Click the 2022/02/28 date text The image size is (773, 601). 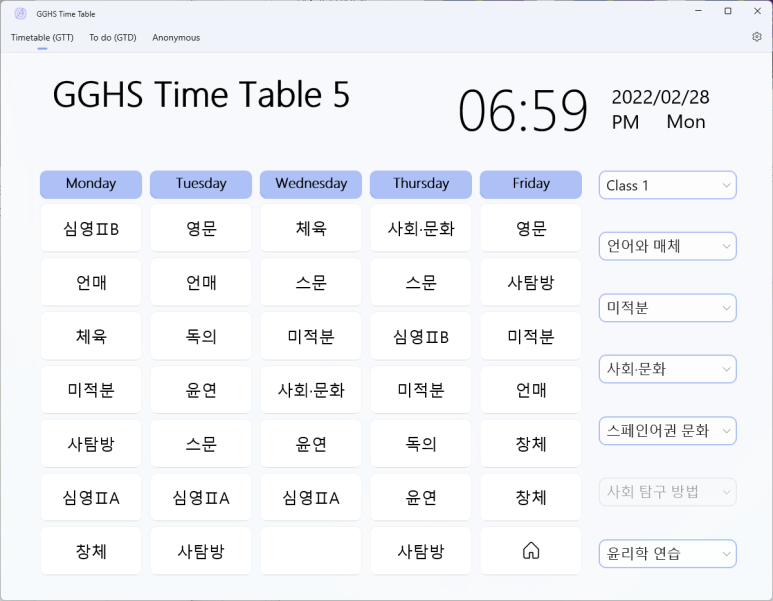pyautogui.click(x=661, y=97)
